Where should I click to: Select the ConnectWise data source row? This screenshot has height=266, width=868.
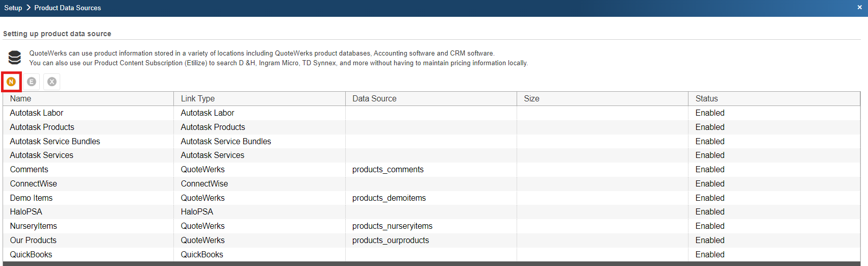coord(34,183)
